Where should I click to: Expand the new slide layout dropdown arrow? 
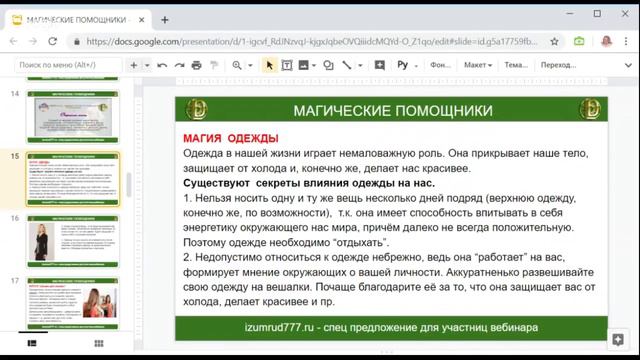[147, 65]
